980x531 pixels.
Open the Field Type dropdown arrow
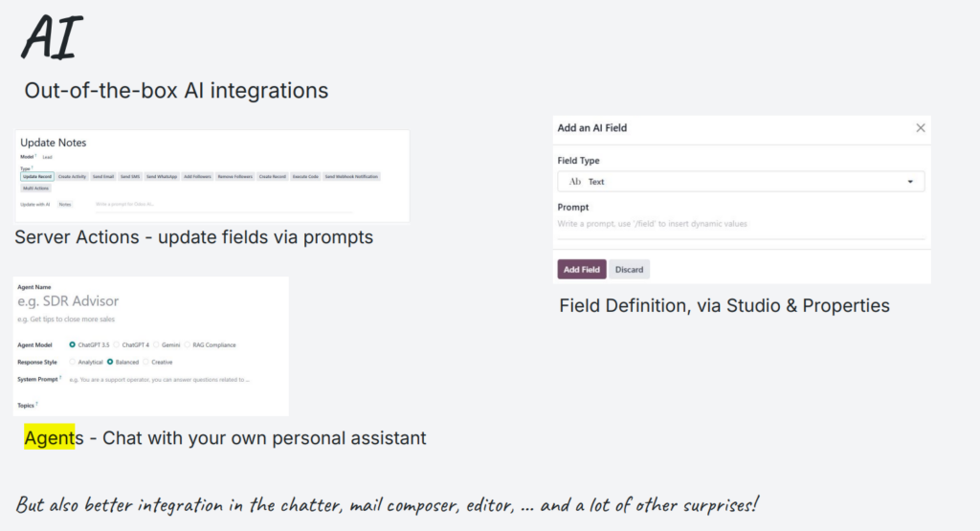coord(910,182)
